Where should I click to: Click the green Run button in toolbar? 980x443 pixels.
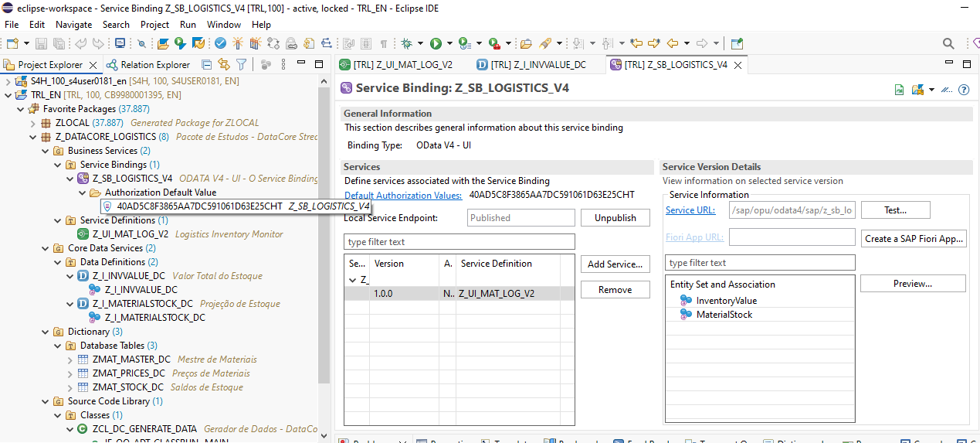click(436, 43)
